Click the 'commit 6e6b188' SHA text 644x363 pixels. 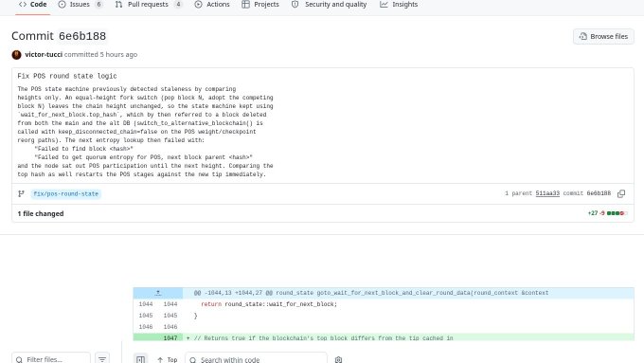click(x=587, y=193)
